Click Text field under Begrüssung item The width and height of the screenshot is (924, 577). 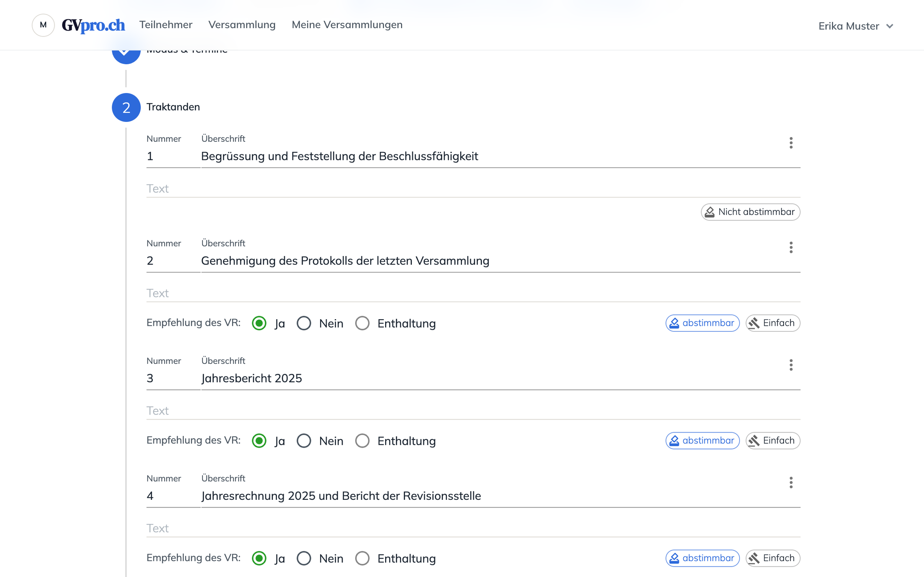tap(473, 188)
